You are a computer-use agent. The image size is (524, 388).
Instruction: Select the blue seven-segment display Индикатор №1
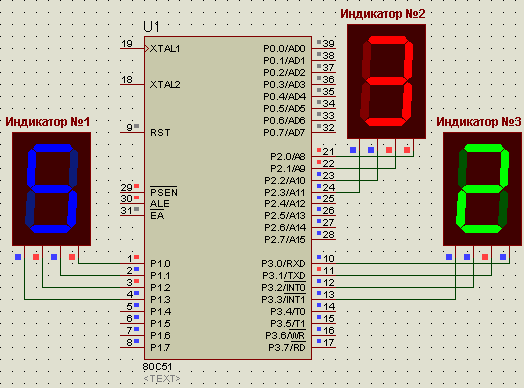[x=51, y=189]
